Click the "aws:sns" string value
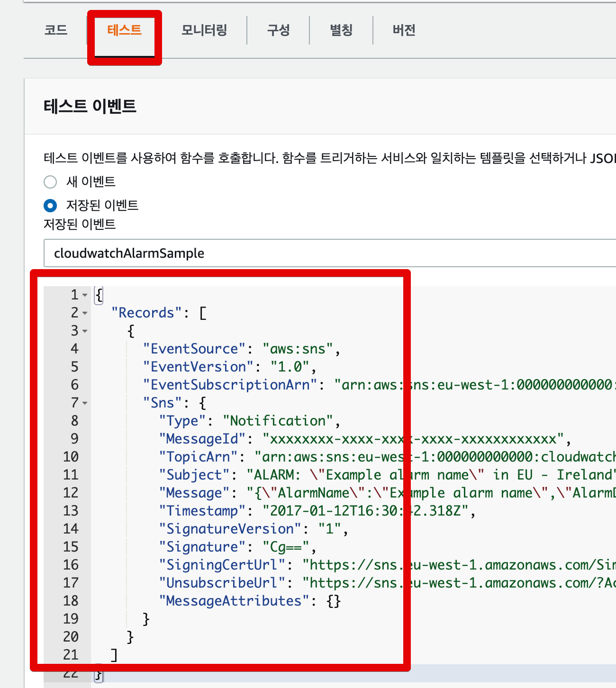Viewport: 616px width, 688px height. [x=298, y=349]
